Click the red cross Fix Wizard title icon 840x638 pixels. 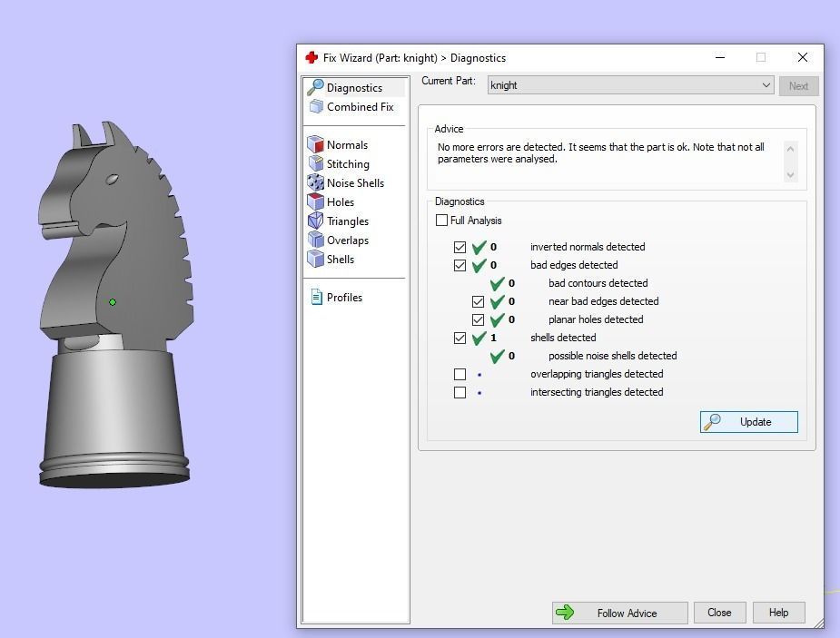[x=311, y=57]
